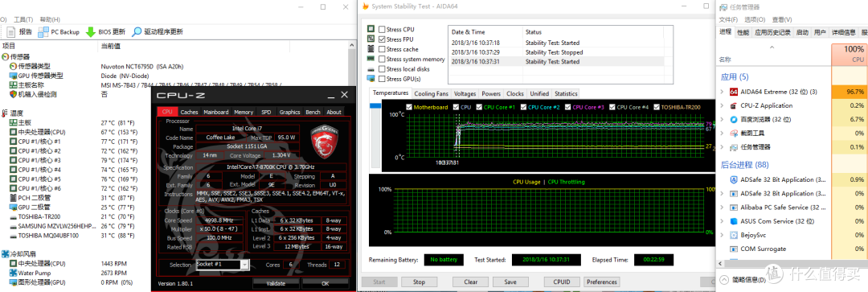
Task: Expand the Alibaba PC Safe Service entry
Action: (x=722, y=208)
